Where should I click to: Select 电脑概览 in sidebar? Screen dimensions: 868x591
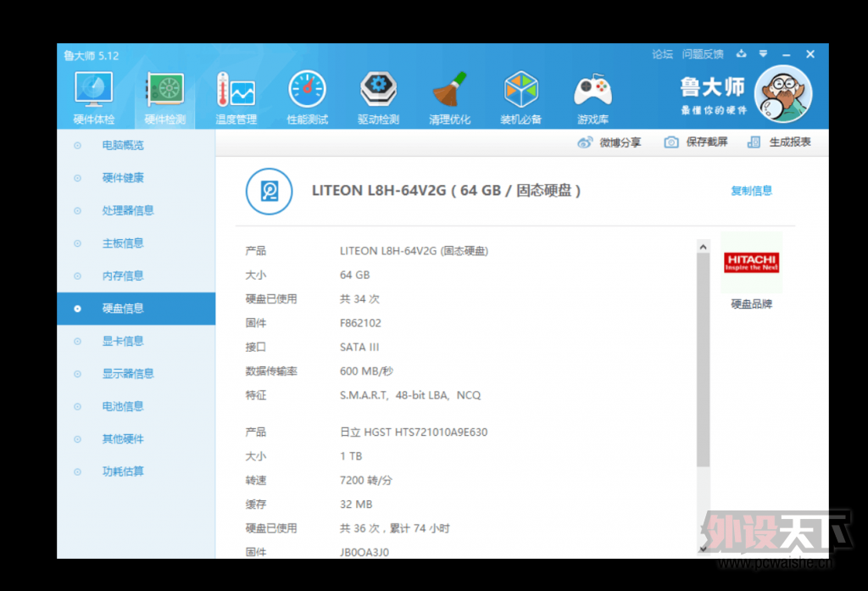coord(136,145)
